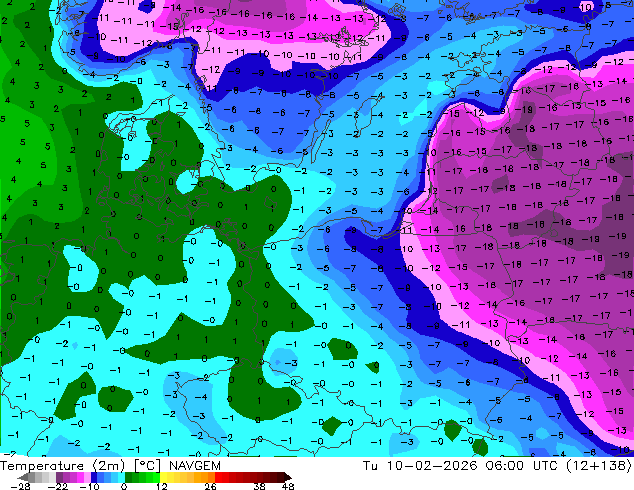Click the "38" legend label
The height and width of the screenshot is (490, 634).
click(259, 486)
